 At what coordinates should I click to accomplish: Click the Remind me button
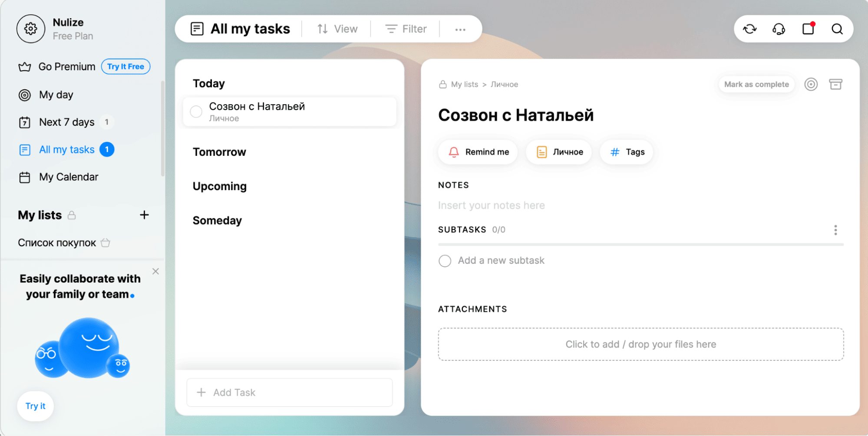tap(478, 152)
